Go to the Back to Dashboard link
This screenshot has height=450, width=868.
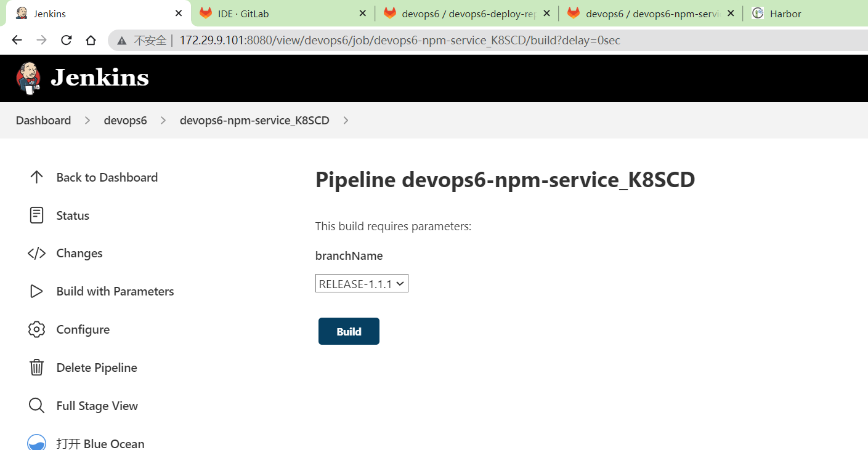click(x=107, y=177)
